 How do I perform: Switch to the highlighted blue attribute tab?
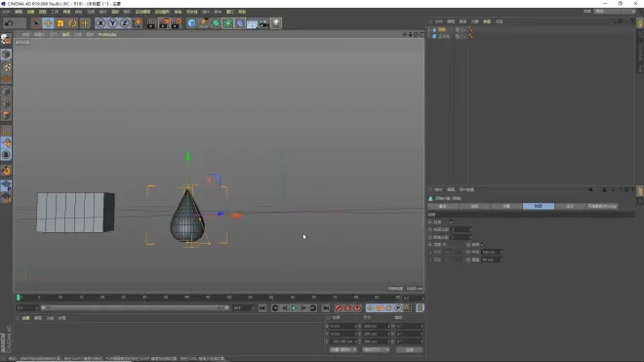[x=539, y=206]
